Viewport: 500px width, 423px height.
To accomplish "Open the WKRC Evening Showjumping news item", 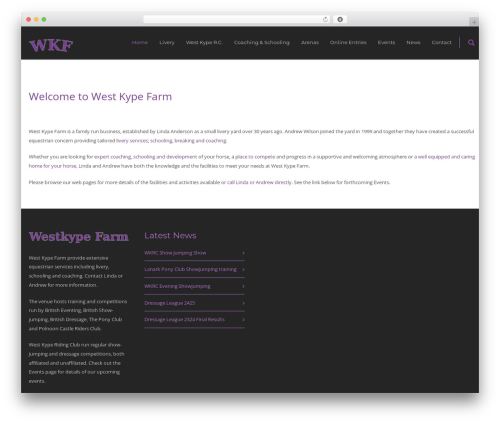I will tap(177, 286).
